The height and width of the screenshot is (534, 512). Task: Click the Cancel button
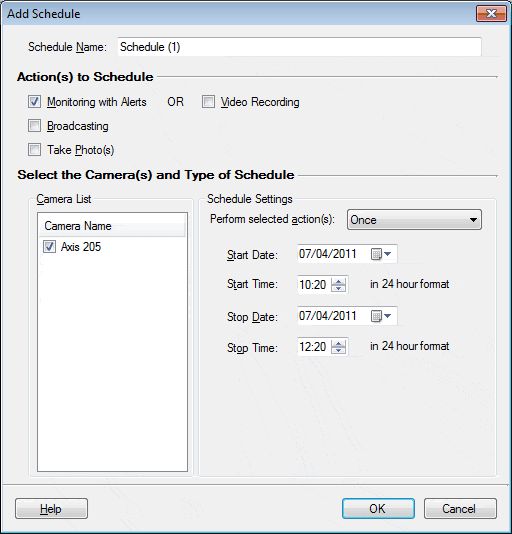460,508
